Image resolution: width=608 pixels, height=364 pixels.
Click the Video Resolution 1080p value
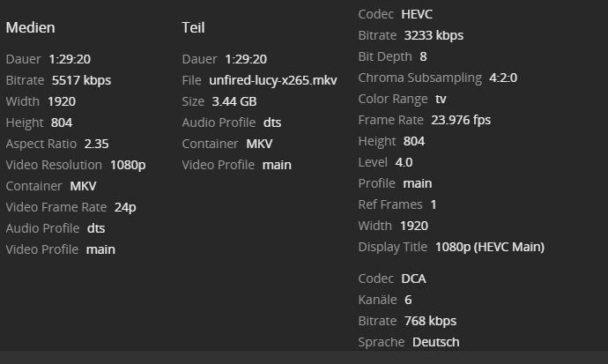(128, 165)
